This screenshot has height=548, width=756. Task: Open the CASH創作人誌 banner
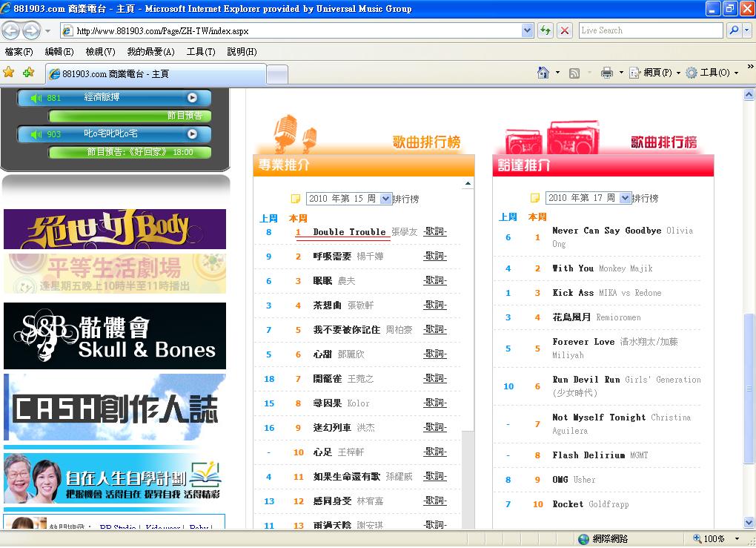pos(115,407)
